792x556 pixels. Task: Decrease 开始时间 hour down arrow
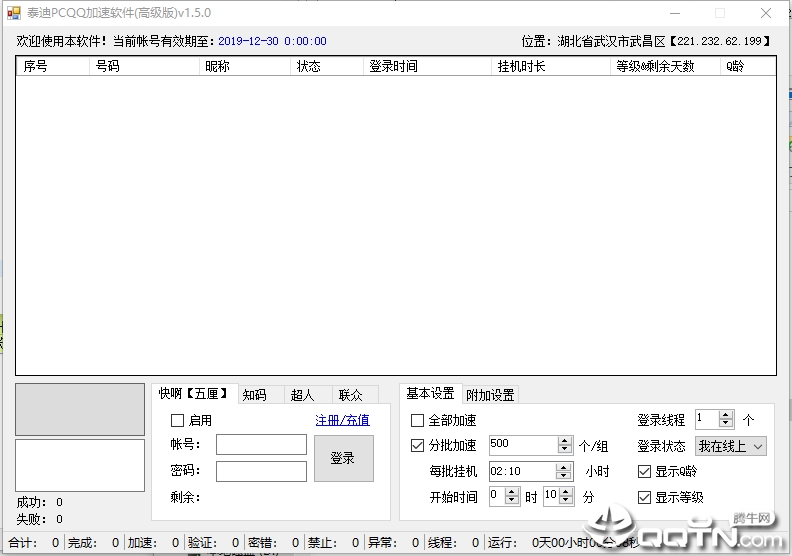pos(512,501)
